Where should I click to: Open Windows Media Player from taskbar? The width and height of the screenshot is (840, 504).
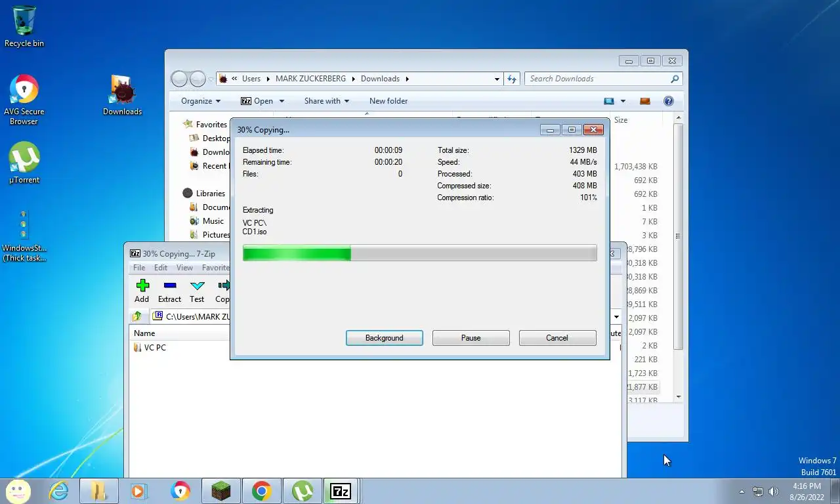tap(139, 491)
